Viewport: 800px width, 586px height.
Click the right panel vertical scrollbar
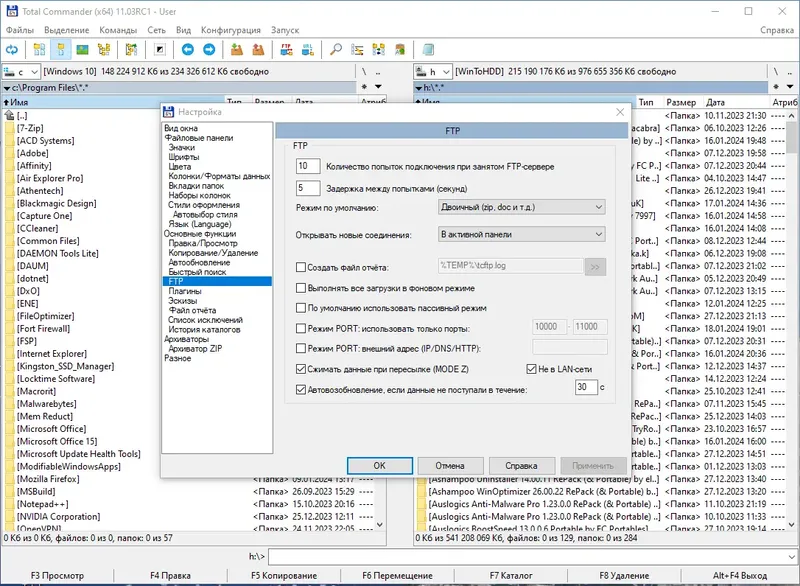tap(791, 321)
